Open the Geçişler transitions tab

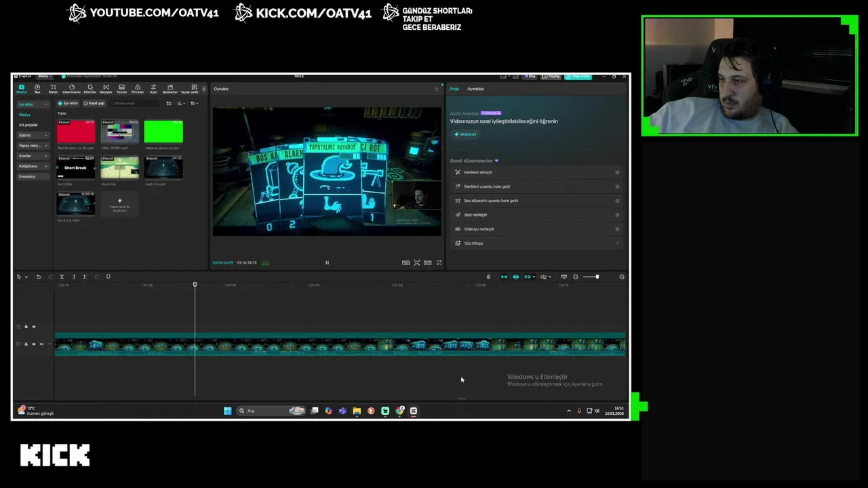(106, 89)
